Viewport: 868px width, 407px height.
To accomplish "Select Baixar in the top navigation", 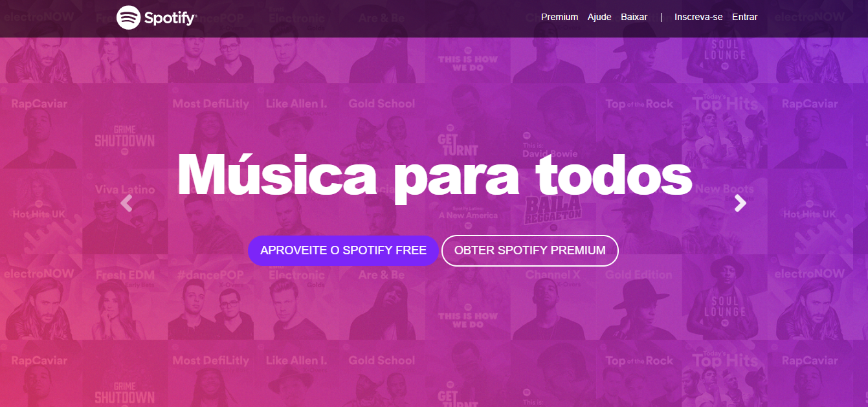I will click(634, 17).
